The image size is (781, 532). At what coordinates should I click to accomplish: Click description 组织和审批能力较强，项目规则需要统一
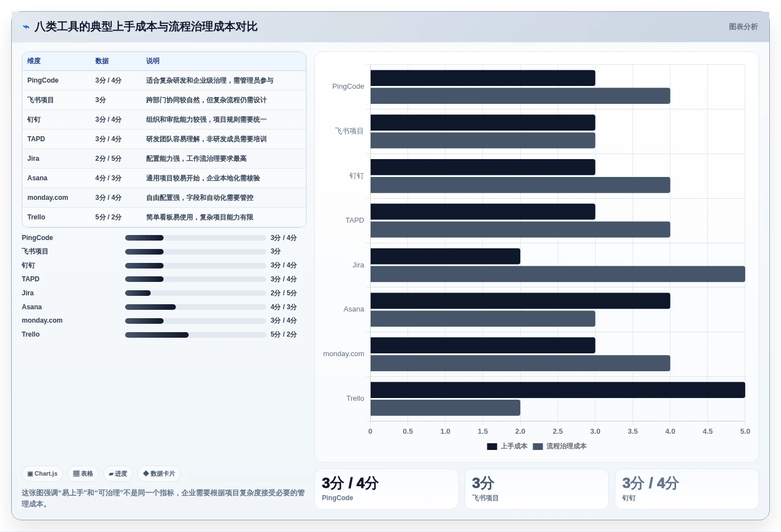207,119
